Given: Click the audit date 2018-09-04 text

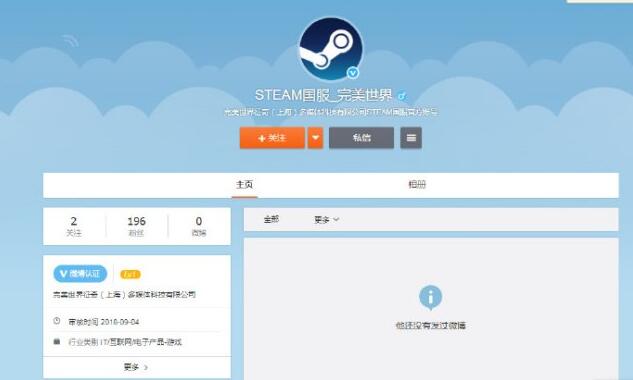Looking at the screenshot, I should pyautogui.click(x=120, y=322).
